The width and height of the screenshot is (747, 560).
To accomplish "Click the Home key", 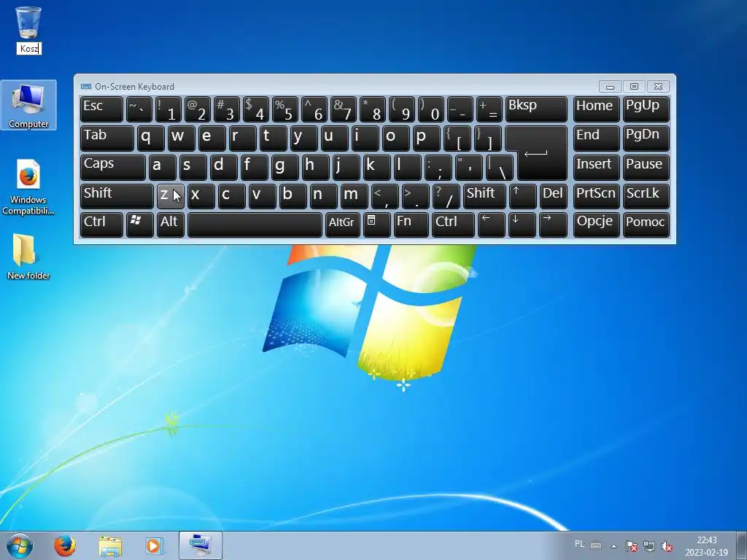I will click(597, 109).
